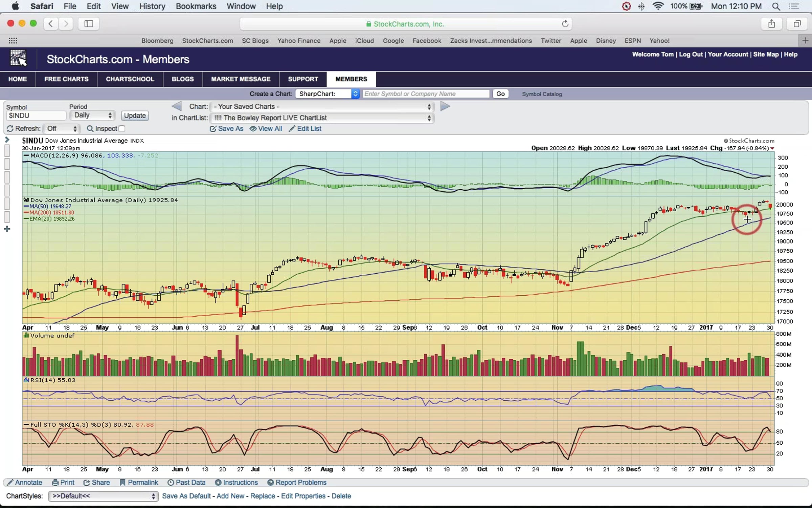Click the Safari back navigation arrow

(51, 24)
